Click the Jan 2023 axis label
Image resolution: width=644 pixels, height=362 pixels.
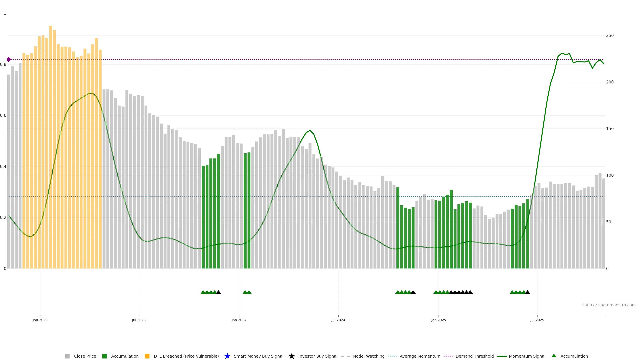(x=40, y=320)
